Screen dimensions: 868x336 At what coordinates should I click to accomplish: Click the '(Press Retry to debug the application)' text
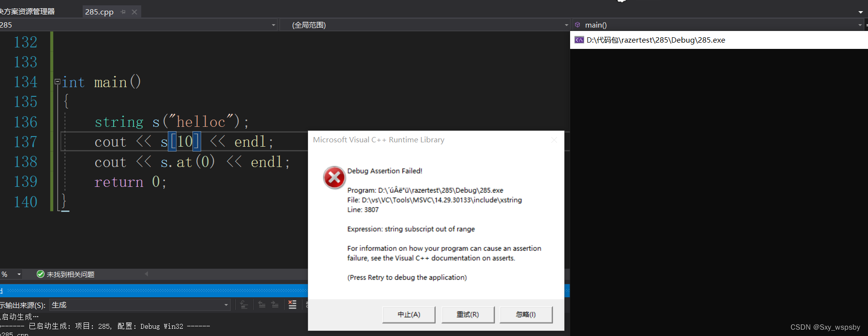pos(407,277)
